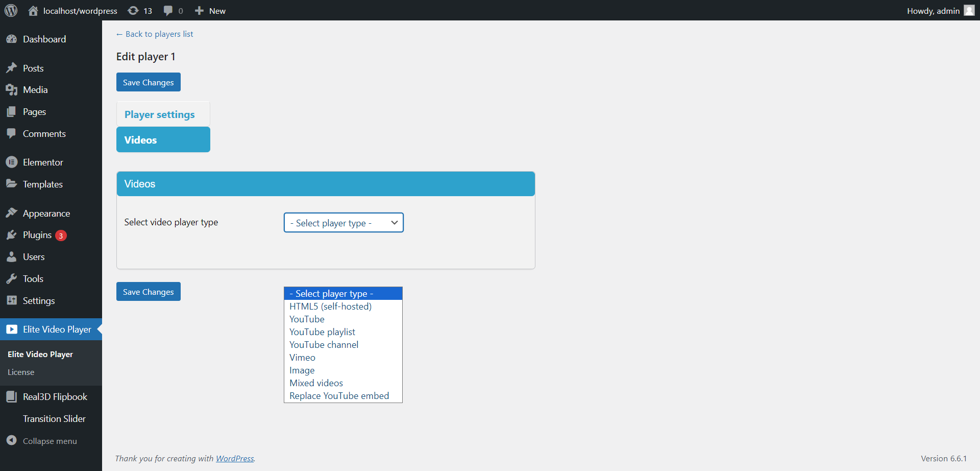This screenshot has height=471, width=980.
Task: Click the Appearance paintbrush icon
Action: pyautogui.click(x=12, y=213)
